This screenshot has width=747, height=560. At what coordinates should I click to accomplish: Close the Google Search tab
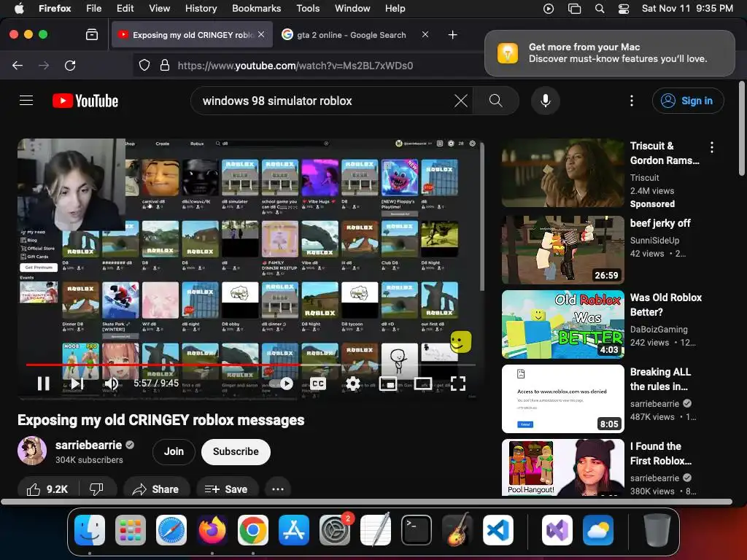click(x=425, y=34)
